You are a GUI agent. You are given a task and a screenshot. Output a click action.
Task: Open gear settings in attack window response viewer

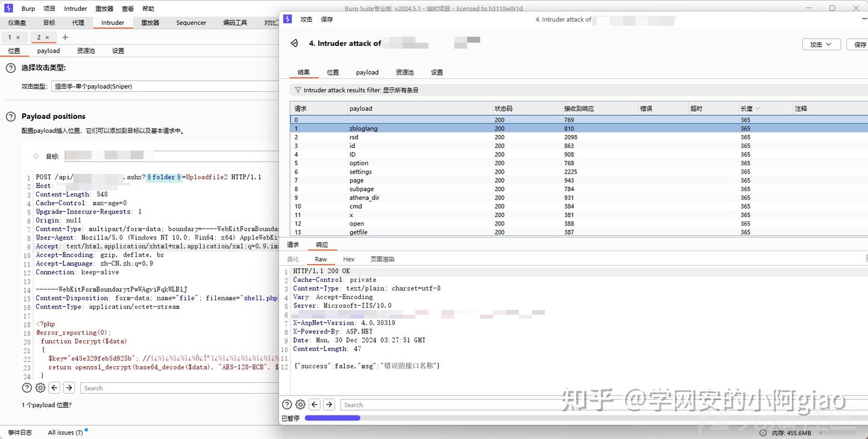pyautogui.click(x=300, y=405)
